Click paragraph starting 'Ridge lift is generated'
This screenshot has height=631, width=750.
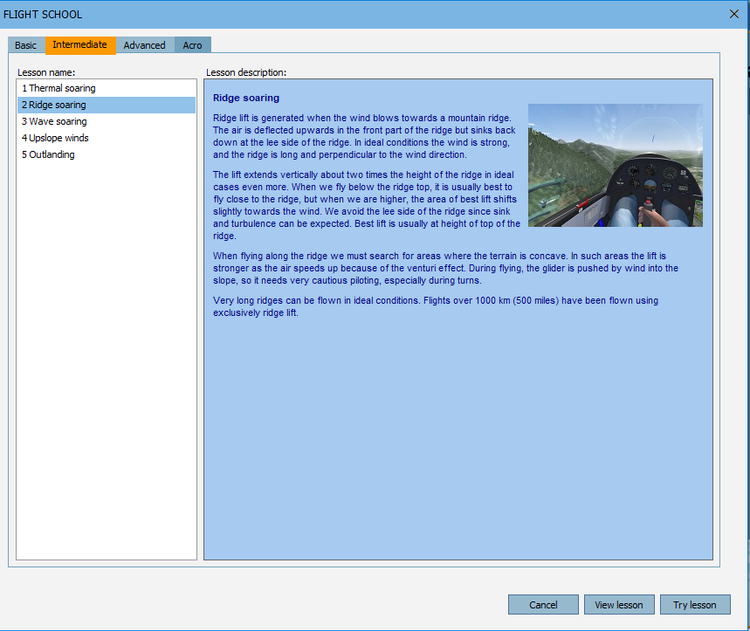point(364,136)
